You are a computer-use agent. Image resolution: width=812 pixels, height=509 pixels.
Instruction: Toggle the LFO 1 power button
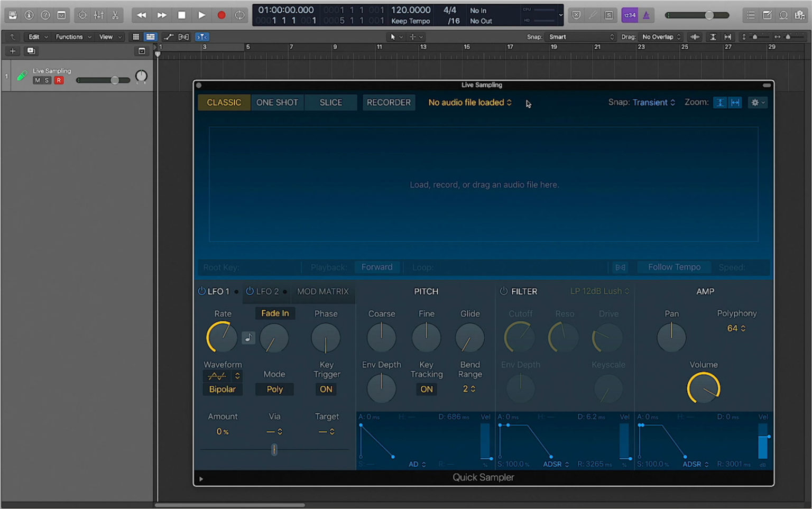[x=201, y=291]
